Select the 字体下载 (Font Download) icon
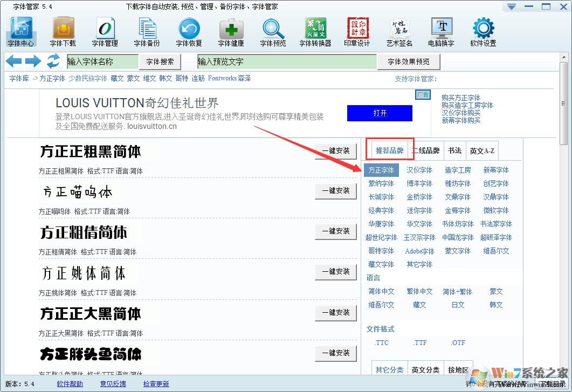The height and width of the screenshot is (392, 572). (63, 31)
